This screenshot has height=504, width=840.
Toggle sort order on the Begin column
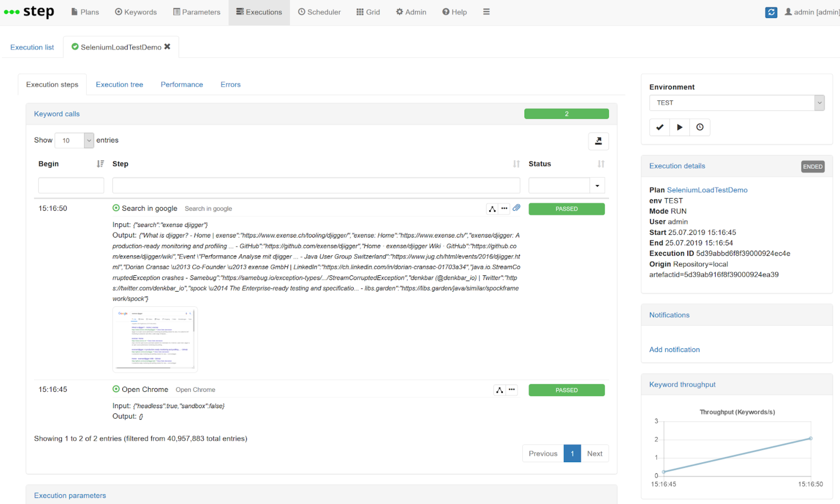[x=100, y=164]
